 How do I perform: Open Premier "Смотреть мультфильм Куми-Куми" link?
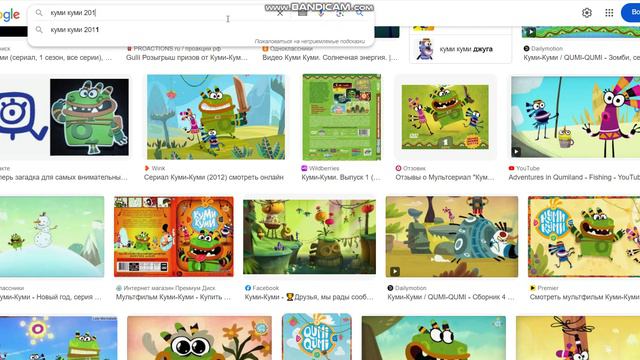tap(584, 297)
